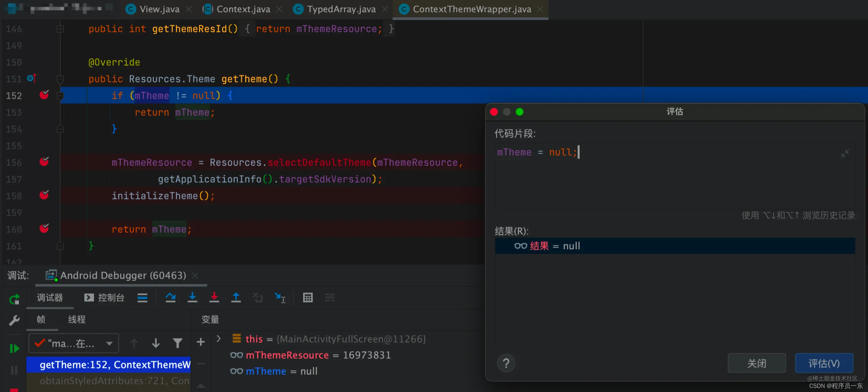Click the Run to Cursor icon
Viewport: 868px width, 392px height.
280,298
